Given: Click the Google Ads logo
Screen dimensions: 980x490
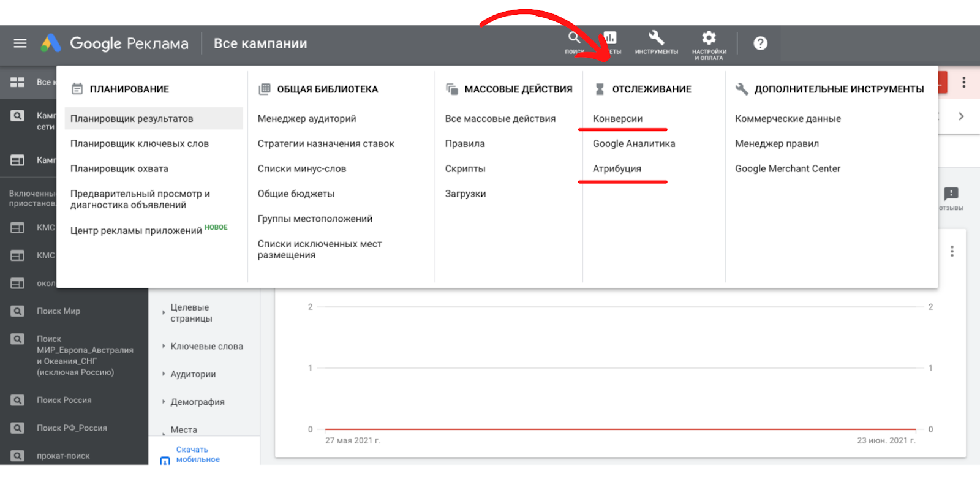Looking at the screenshot, I should [x=51, y=43].
